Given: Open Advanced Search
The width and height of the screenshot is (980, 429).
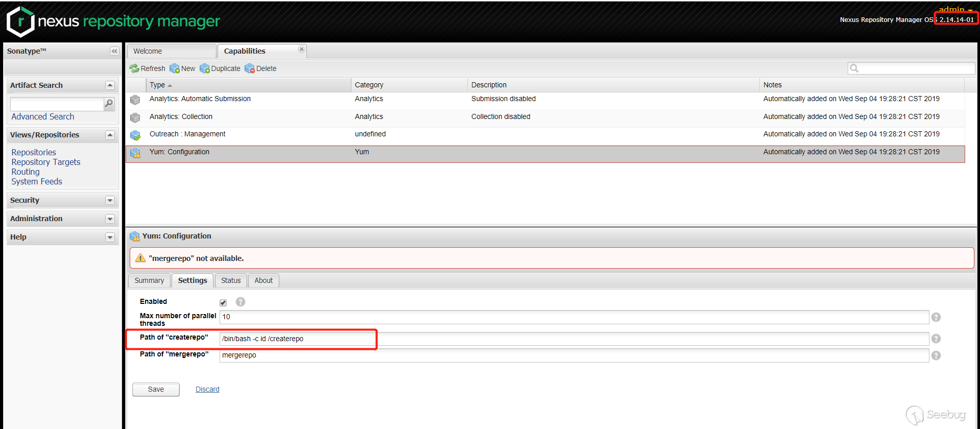Looking at the screenshot, I should point(43,116).
